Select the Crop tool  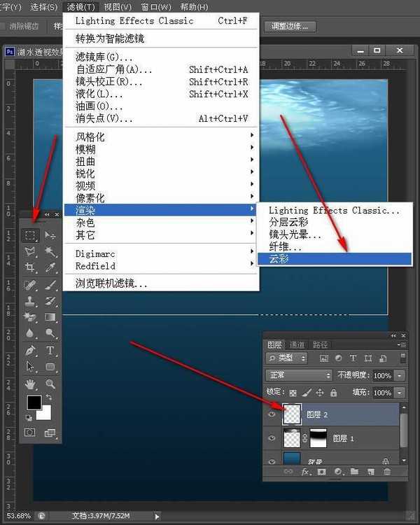coord(30,267)
